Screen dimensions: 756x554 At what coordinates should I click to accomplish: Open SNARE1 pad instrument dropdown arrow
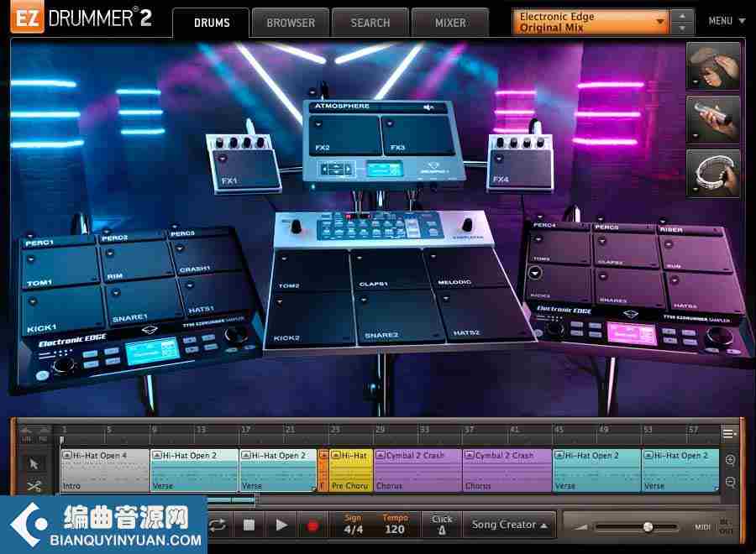[x=115, y=292]
